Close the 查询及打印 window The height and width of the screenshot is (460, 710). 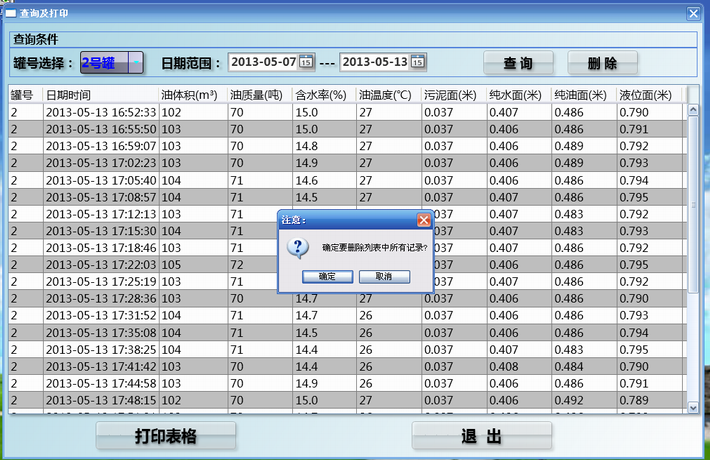pos(693,12)
